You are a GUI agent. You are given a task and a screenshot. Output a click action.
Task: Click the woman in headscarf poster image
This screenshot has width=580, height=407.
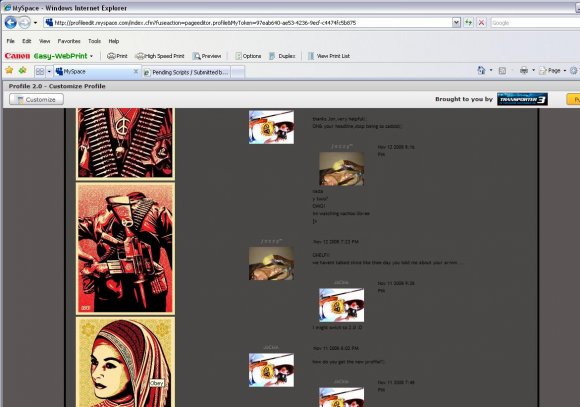coord(125,362)
